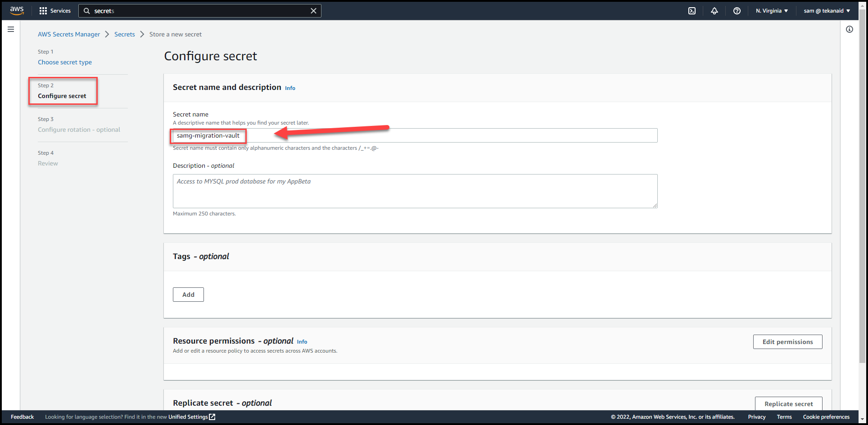Click the Edit permissions button
The height and width of the screenshot is (425, 868).
pyautogui.click(x=787, y=342)
